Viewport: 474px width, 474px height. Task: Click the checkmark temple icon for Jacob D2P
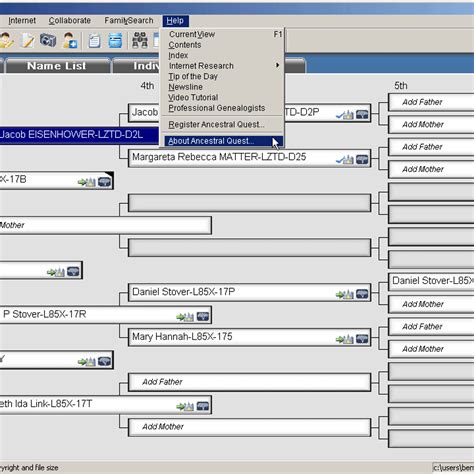pyautogui.click(x=345, y=115)
